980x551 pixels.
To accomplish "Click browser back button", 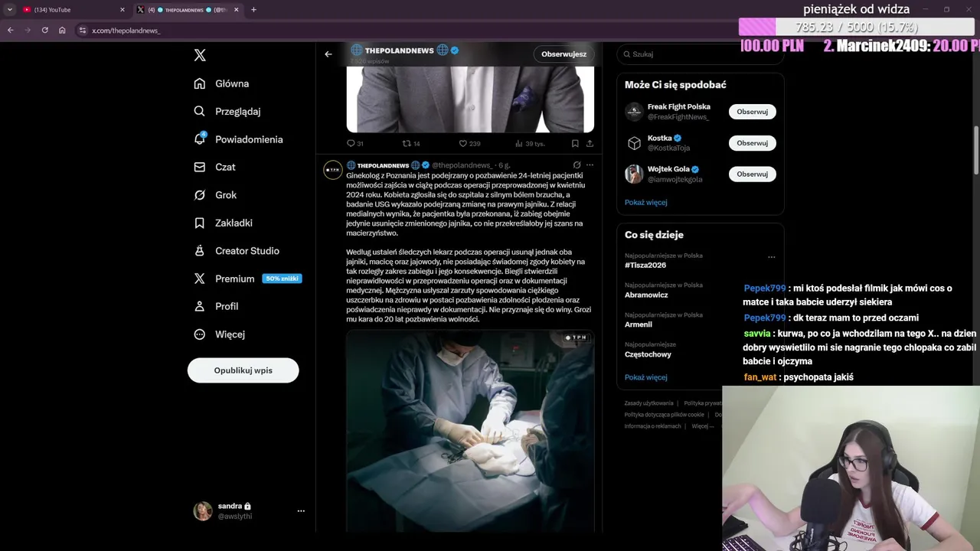I will click(x=10, y=30).
